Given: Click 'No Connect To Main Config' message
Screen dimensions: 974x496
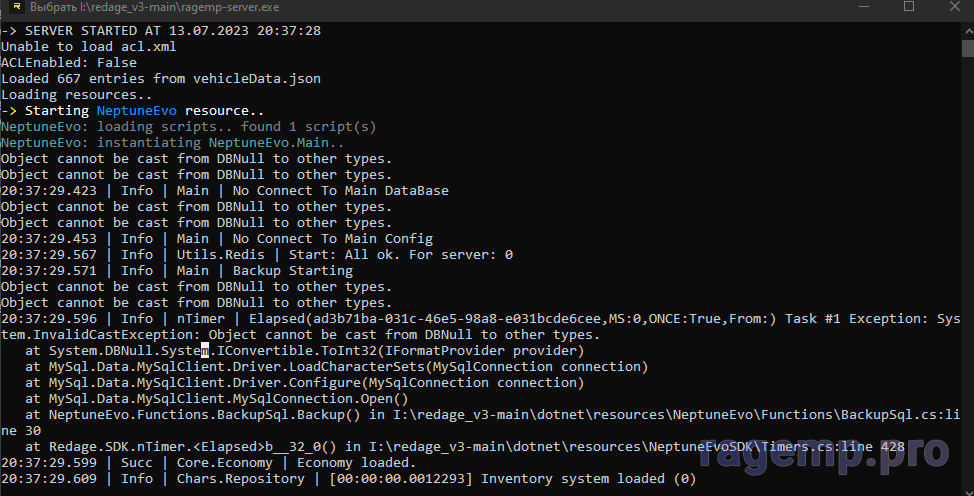Looking at the screenshot, I should click(x=332, y=239).
